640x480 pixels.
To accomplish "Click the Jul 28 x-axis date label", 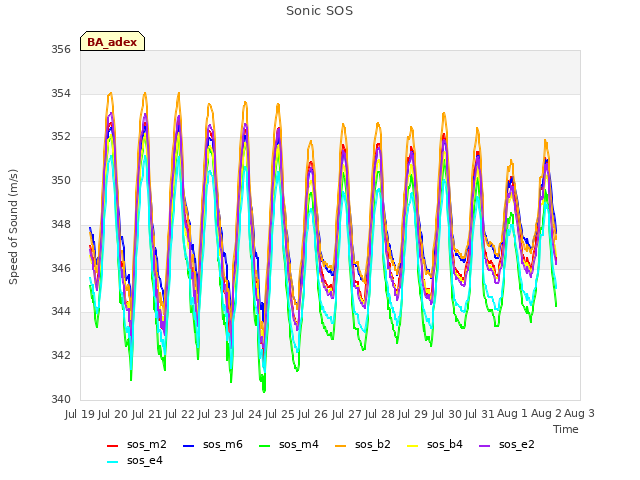I will point(380,414).
